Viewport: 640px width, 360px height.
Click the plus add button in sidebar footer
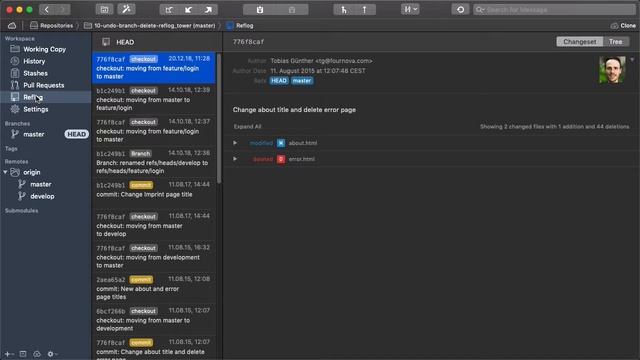[x=8, y=354]
